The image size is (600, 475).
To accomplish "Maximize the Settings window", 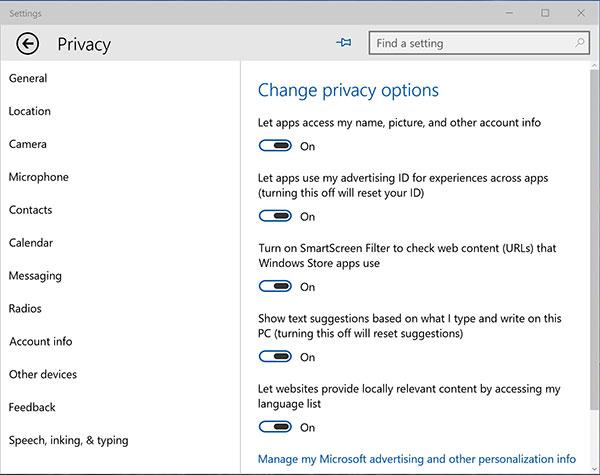I will tap(545, 13).
